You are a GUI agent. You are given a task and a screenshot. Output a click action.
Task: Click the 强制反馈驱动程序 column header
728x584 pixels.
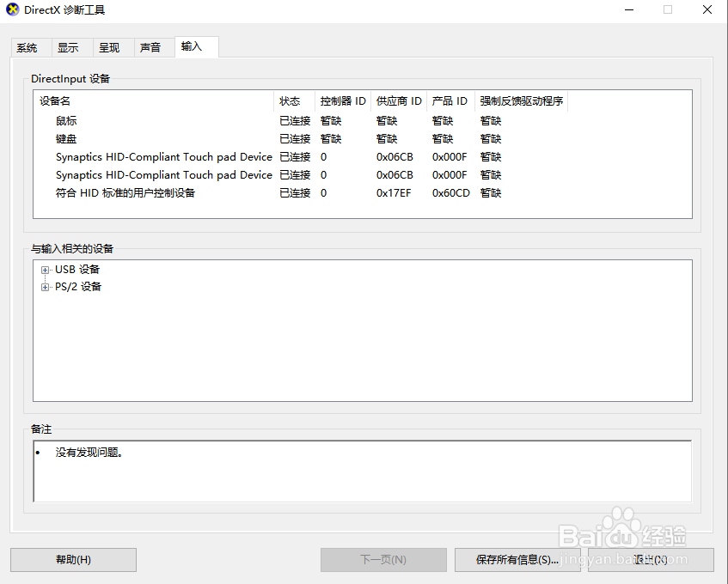[521, 101]
